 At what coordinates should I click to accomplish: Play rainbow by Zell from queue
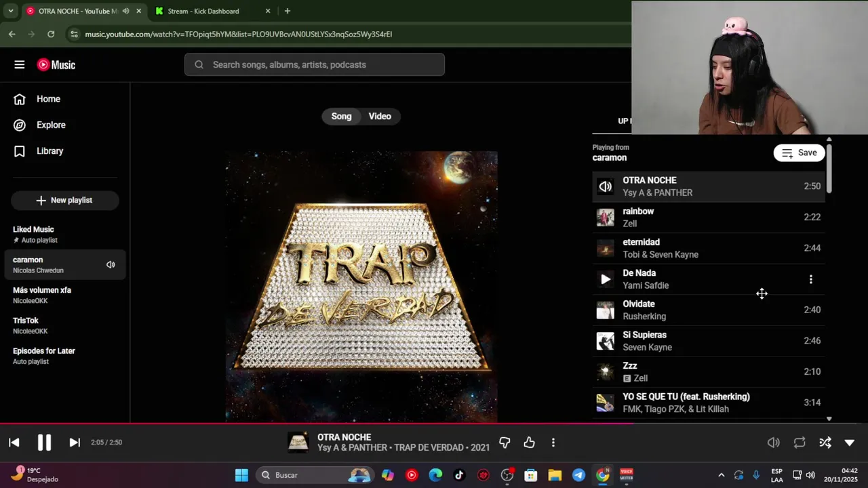point(709,217)
